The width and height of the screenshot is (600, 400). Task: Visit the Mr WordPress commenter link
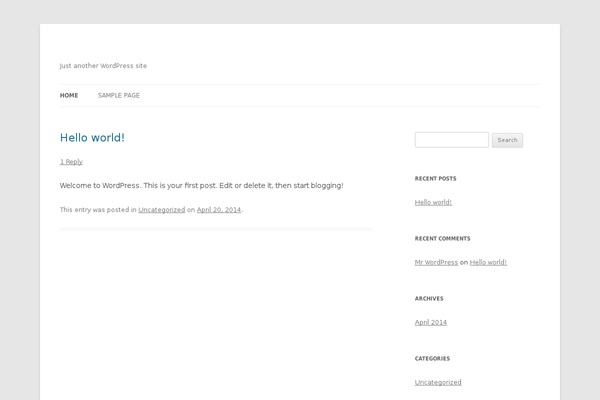[x=436, y=262]
